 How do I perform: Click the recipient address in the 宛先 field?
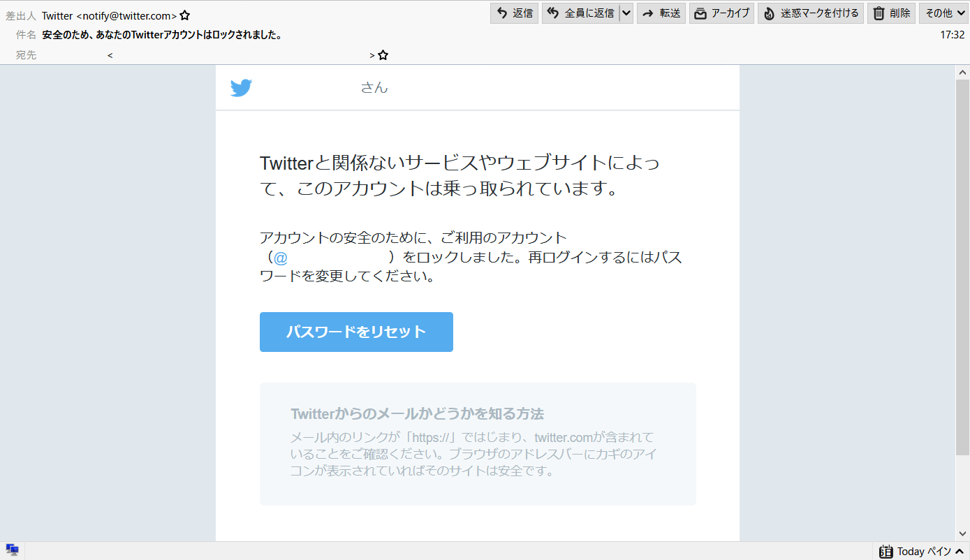point(241,55)
